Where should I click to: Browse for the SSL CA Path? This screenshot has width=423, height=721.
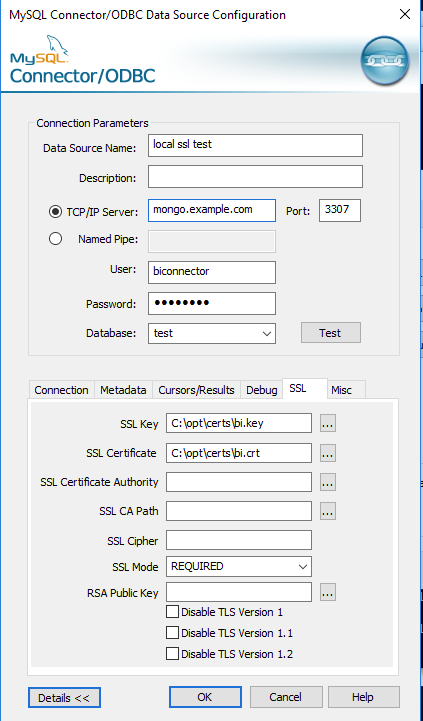point(327,511)
